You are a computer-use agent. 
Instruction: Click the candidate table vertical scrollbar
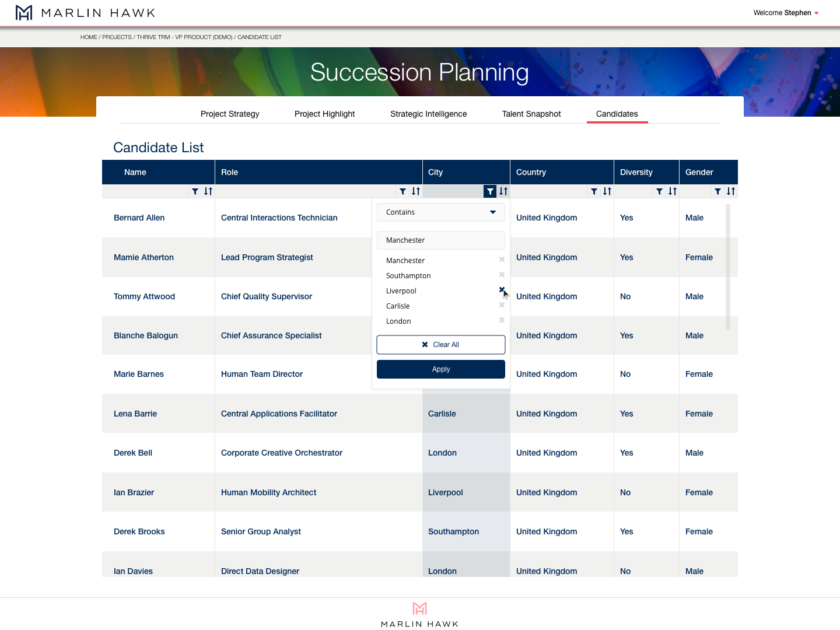point(728,267)
